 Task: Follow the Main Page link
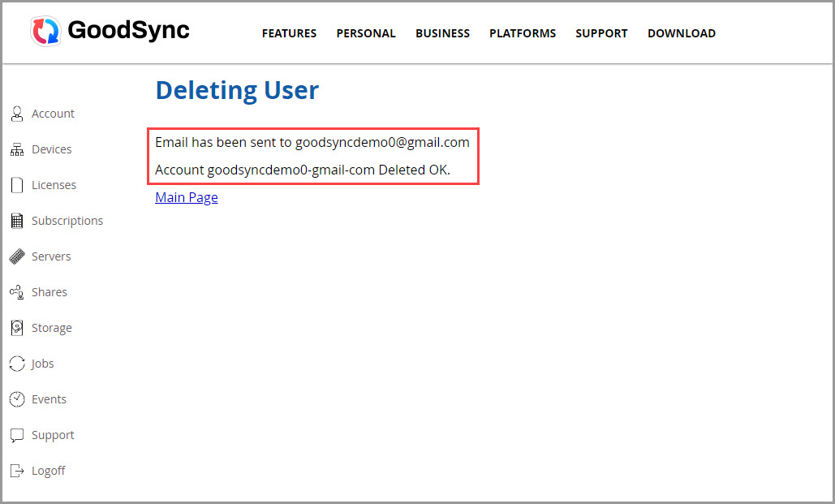pos(187,197)
